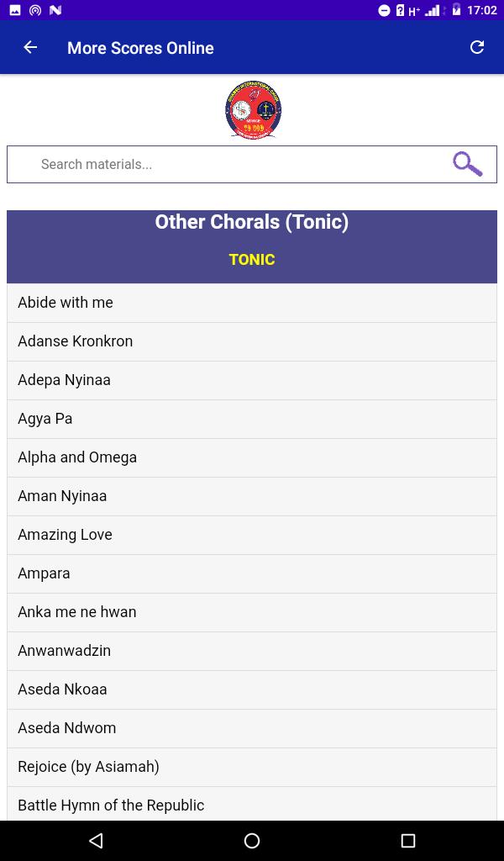Select Battle Hymn of the Republic
The width and height of the screenshot is (504, 861).
pos(252,805)
